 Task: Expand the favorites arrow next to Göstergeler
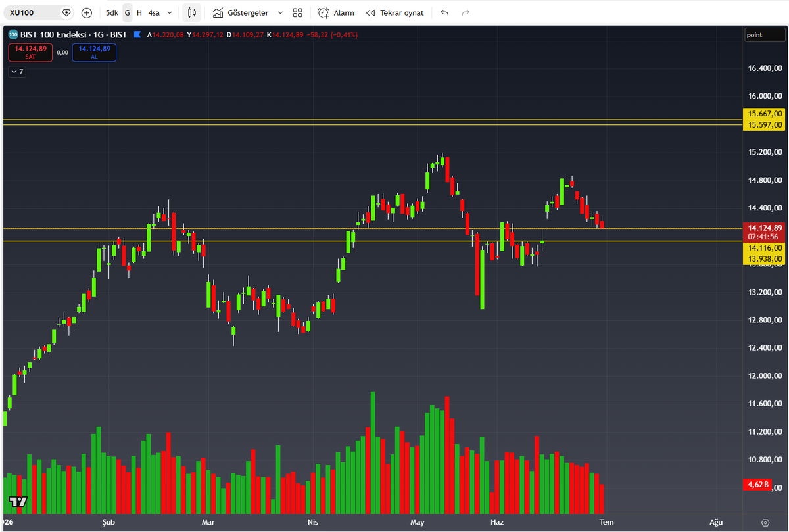pyautogui.click(x=281, y=12)
